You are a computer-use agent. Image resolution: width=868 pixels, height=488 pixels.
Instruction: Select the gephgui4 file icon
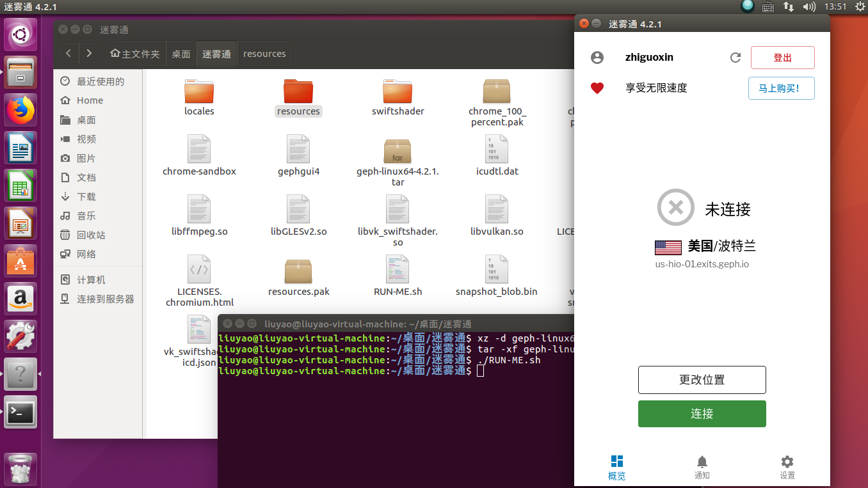click(x=298, y=149)
